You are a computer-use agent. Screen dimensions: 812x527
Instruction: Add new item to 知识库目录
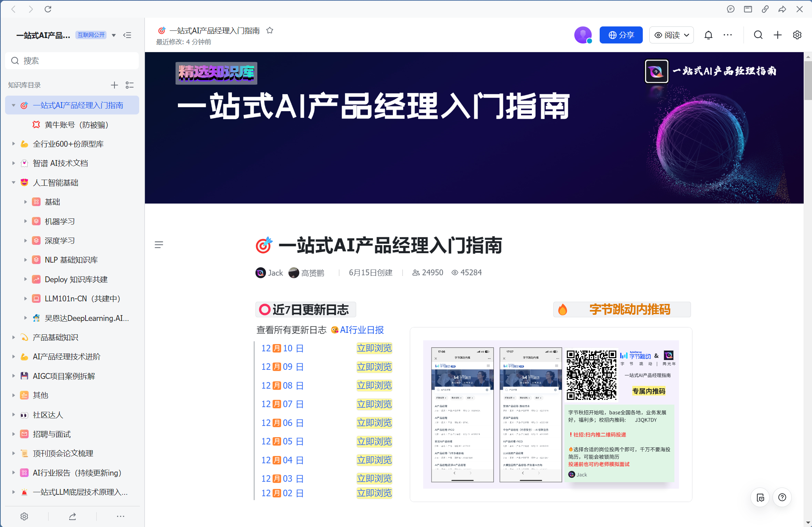(114, 85)
